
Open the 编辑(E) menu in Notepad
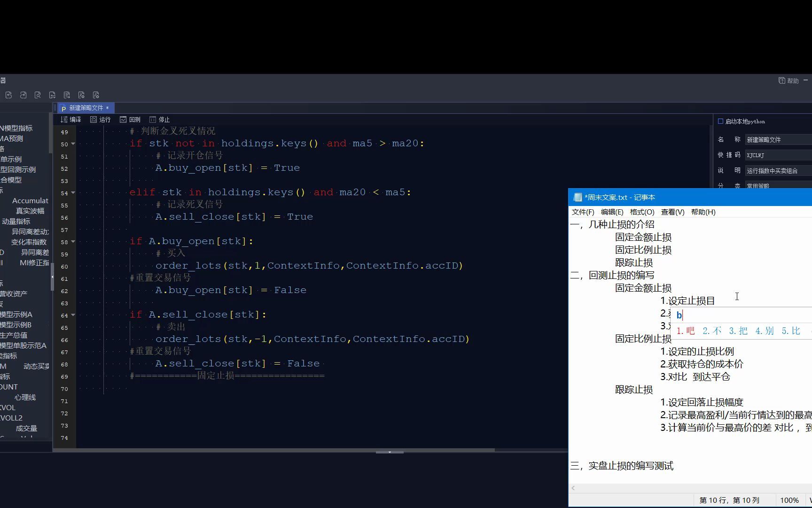[x=611, y=212]
